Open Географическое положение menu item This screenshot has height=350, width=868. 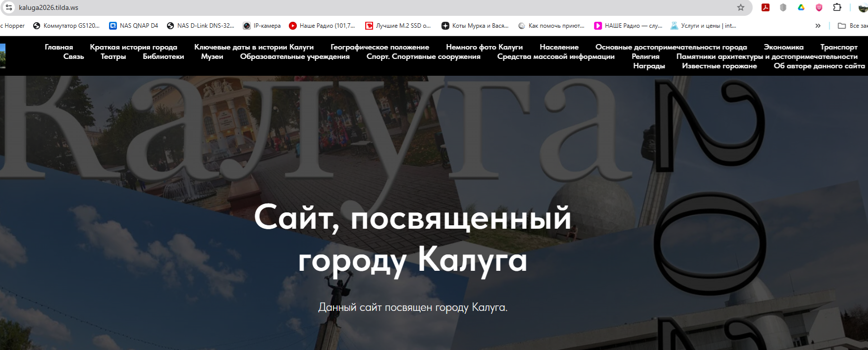tap(380, 47)
